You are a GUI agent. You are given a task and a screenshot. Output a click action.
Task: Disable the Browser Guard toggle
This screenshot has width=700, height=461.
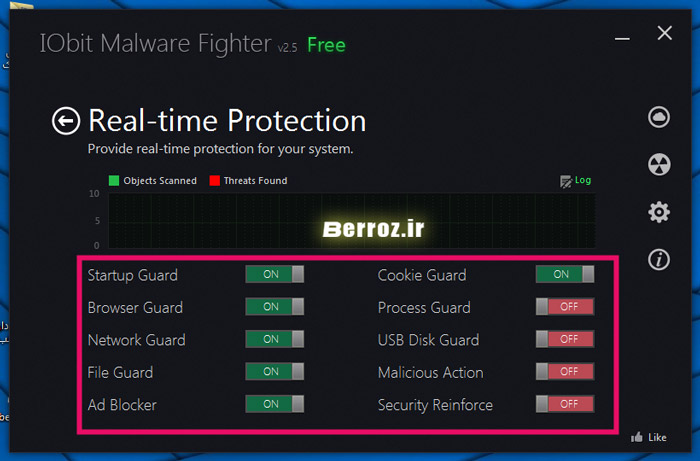274,307
